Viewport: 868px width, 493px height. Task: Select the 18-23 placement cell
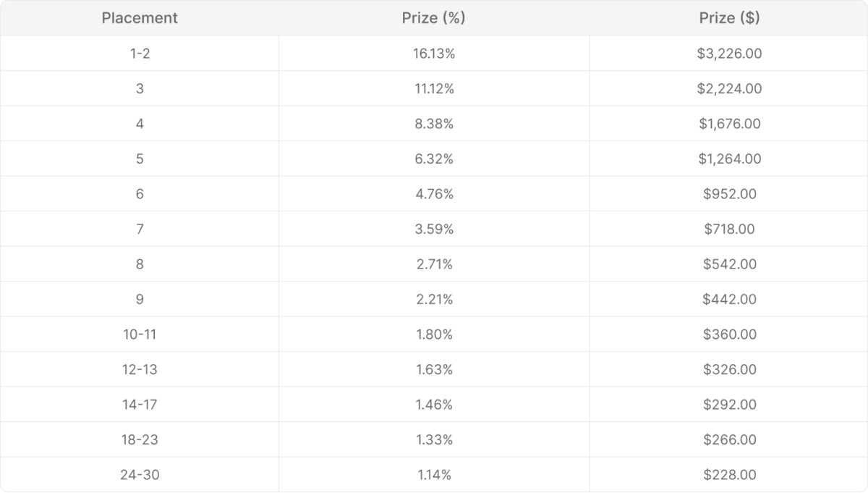(x=140, y=439)
